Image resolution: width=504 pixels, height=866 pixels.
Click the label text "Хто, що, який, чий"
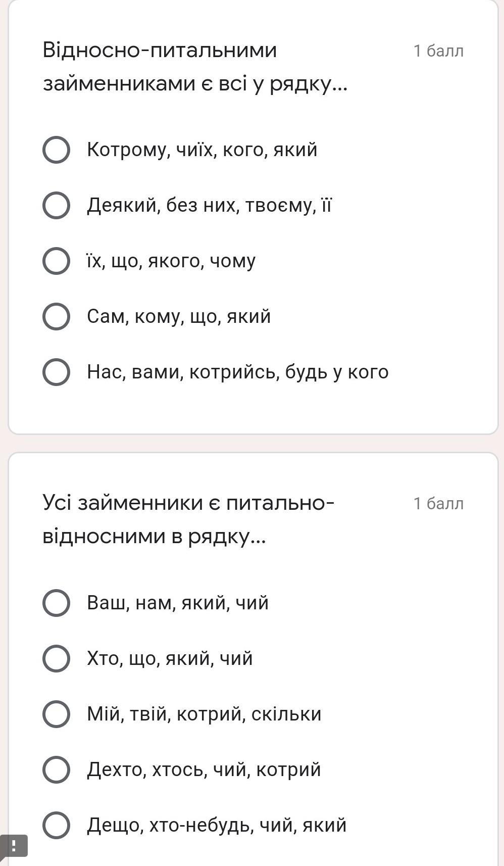(x=170, y=658)
